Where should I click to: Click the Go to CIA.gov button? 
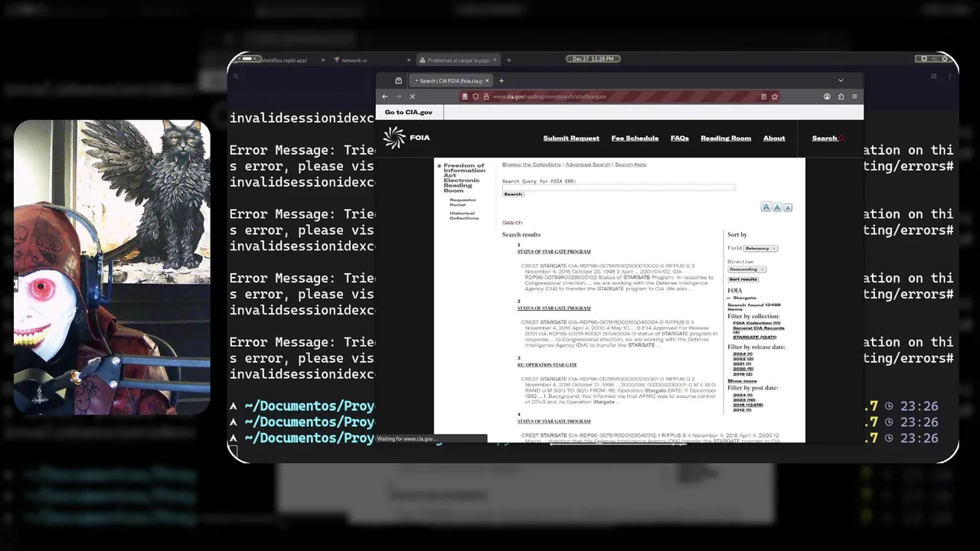pyautogui.click(x=409, y=112)
